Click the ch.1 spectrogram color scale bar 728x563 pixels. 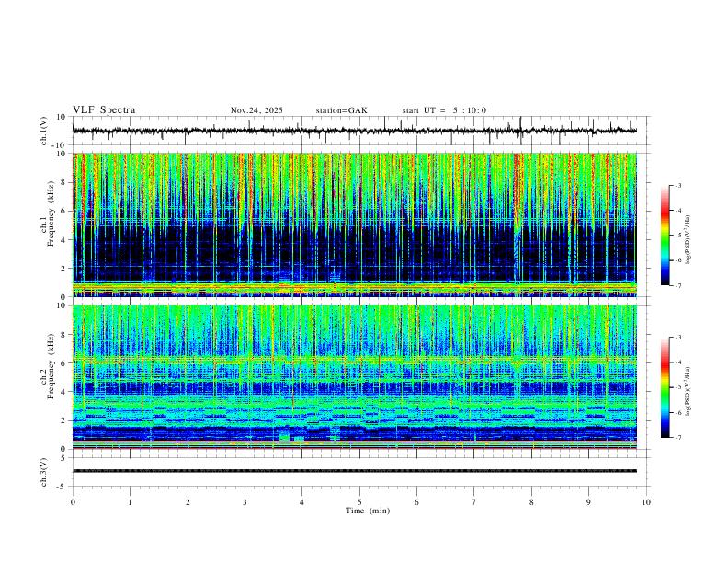(x=665, y=236)
